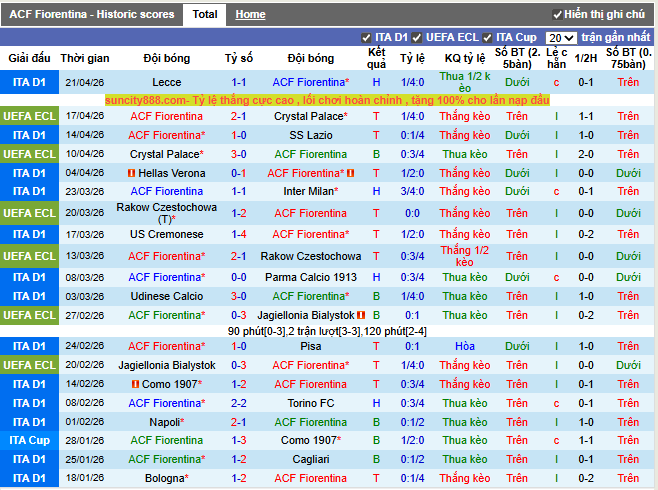Click red card icon beside Como 1907 on 14/02/26
This screenshot has height=490, width=658.
coord(136,384)
